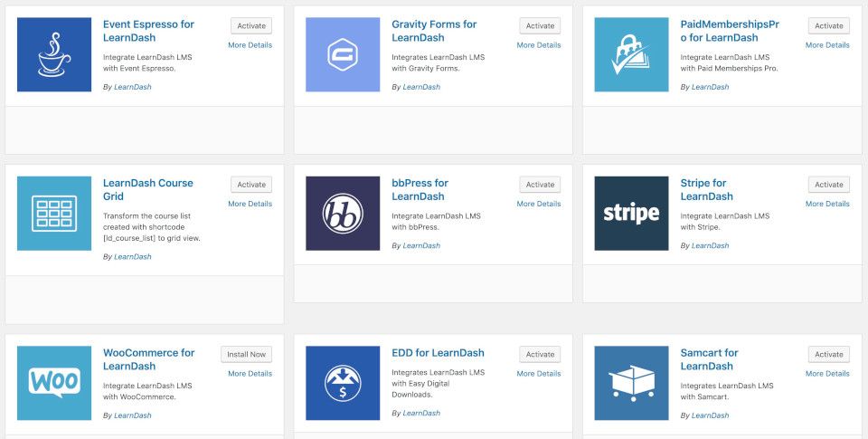Click 'Integrate LearnDash LMS with WooCommerce.' text

147,391
